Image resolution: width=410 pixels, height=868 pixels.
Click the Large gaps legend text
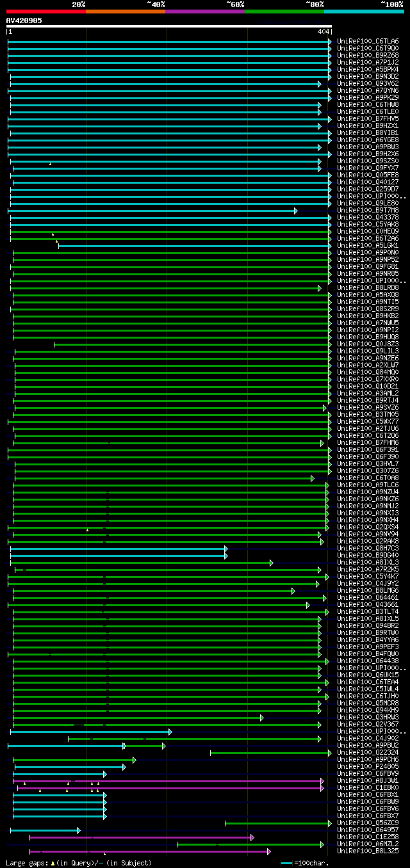click(x=79, y=863)
